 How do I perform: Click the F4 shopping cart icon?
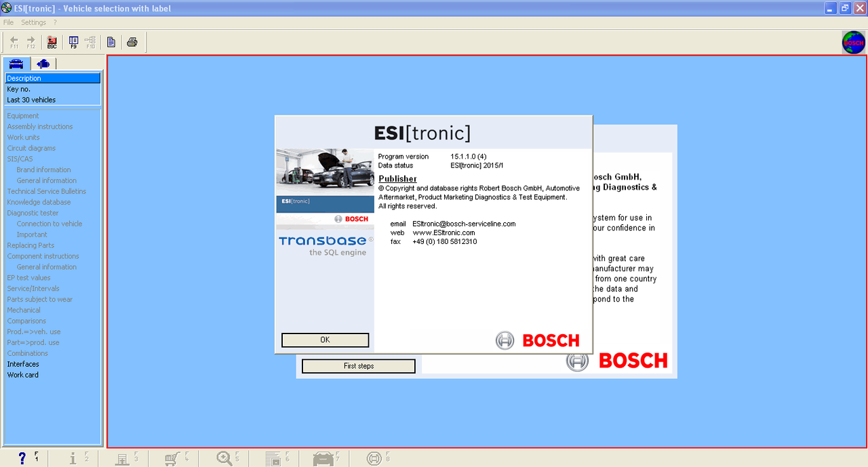(x=172, y=459)
